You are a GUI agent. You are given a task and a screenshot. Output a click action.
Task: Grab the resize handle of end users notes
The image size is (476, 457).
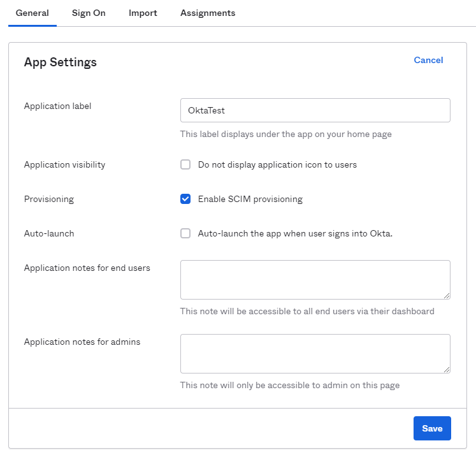coord(447,296)
